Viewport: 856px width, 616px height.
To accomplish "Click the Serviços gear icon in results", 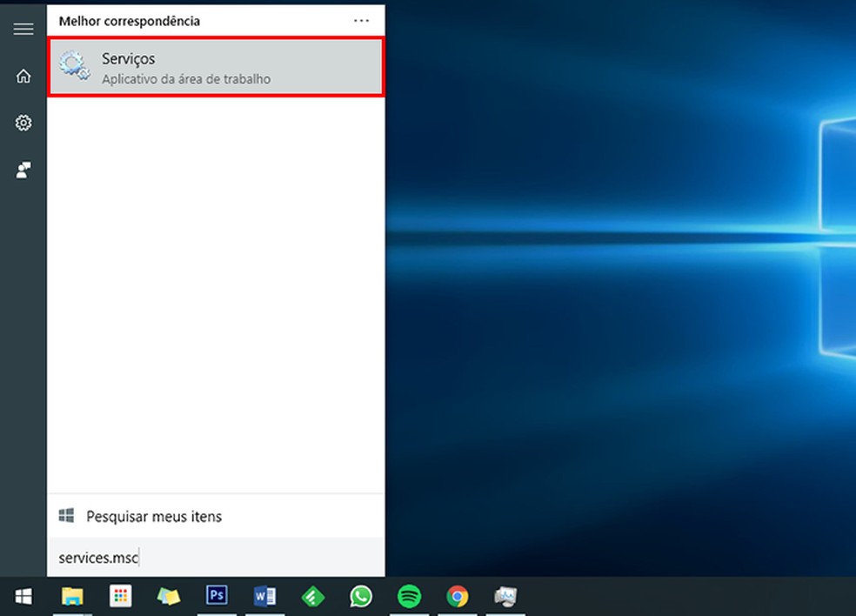I will (75, 67).
